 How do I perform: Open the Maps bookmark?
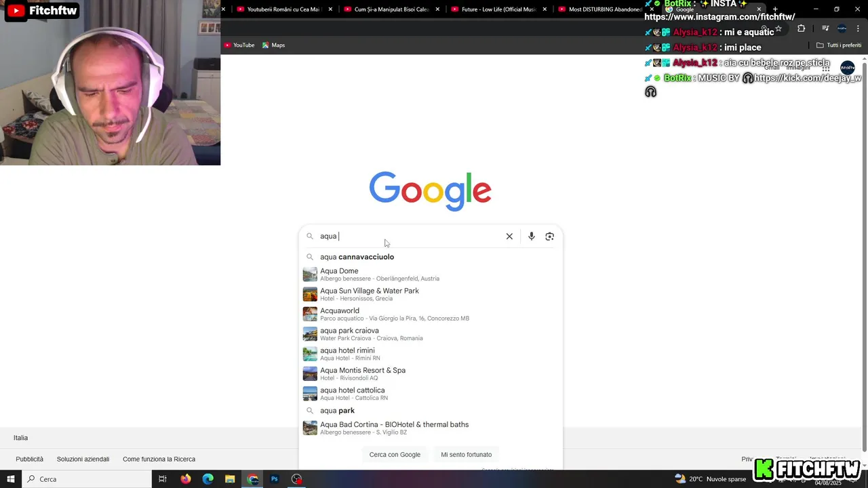pos(273,45)
